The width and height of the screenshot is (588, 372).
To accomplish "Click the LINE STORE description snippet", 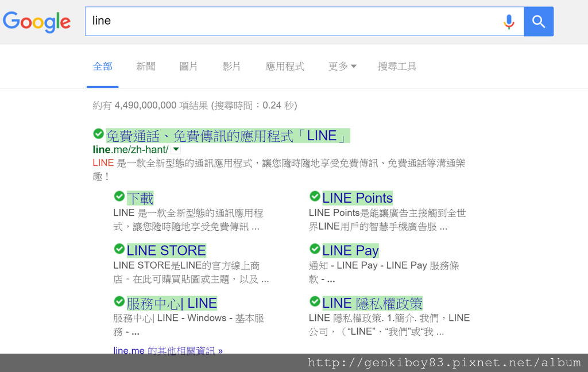I will pos(191,272).
